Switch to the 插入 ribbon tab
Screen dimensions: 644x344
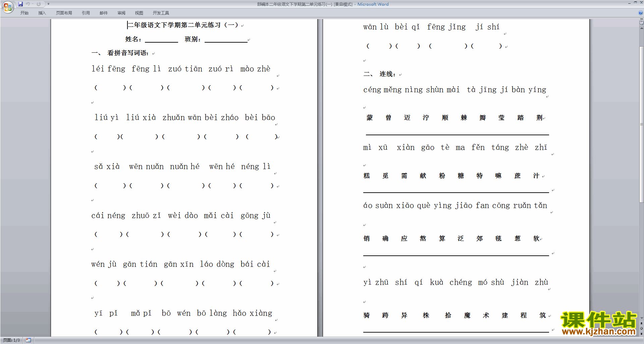pyautogui.click(x=42, y=13)
